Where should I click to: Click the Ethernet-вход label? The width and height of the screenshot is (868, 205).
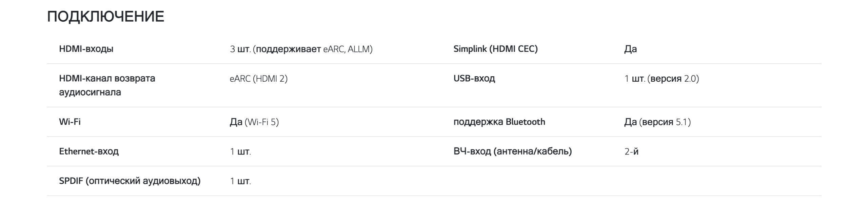pos(89,151)
